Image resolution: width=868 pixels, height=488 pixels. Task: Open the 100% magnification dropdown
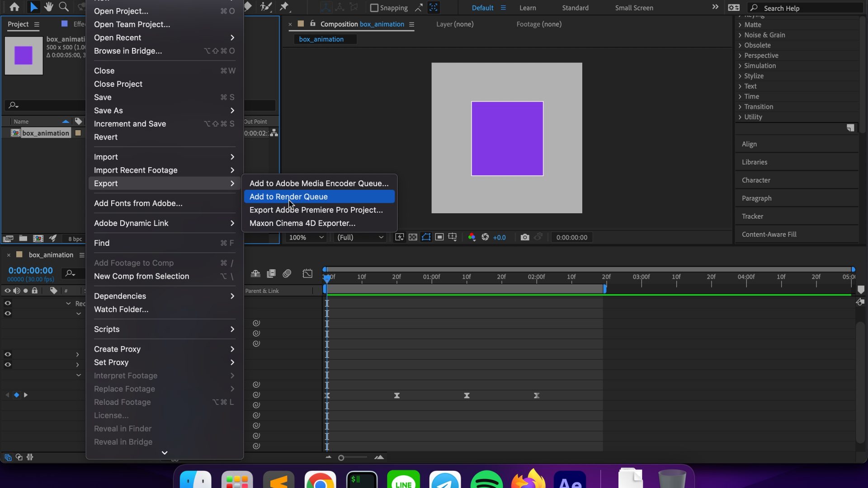[306, 237]
